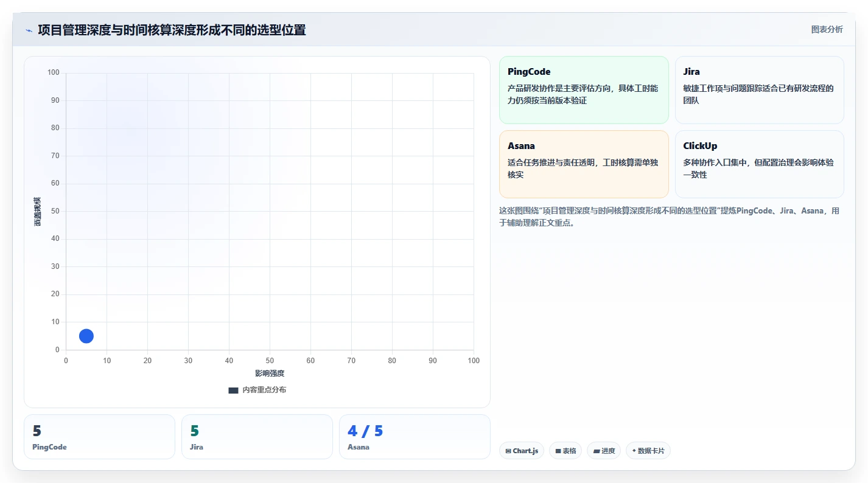
Task: Select the Asana description card
Action: tap(584, 164)
